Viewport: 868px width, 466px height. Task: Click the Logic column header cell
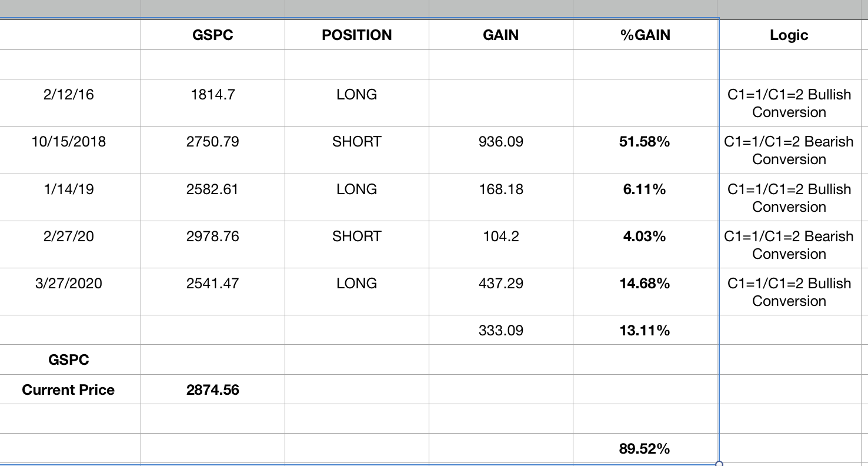789,35
